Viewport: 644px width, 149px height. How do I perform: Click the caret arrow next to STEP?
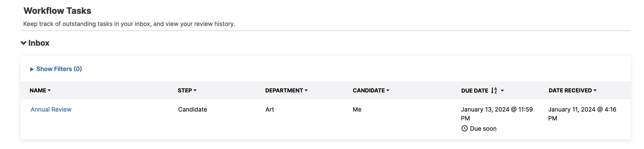click(x=195, y=91)
